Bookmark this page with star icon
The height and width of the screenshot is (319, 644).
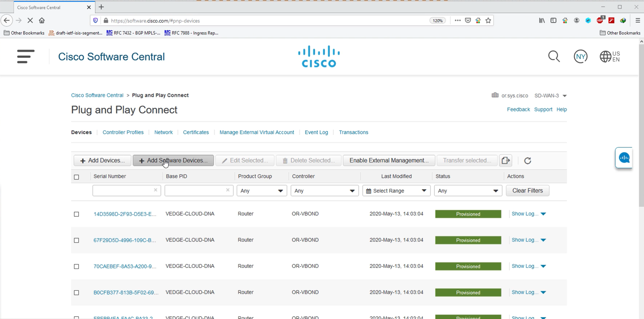(x=488, y=21)
